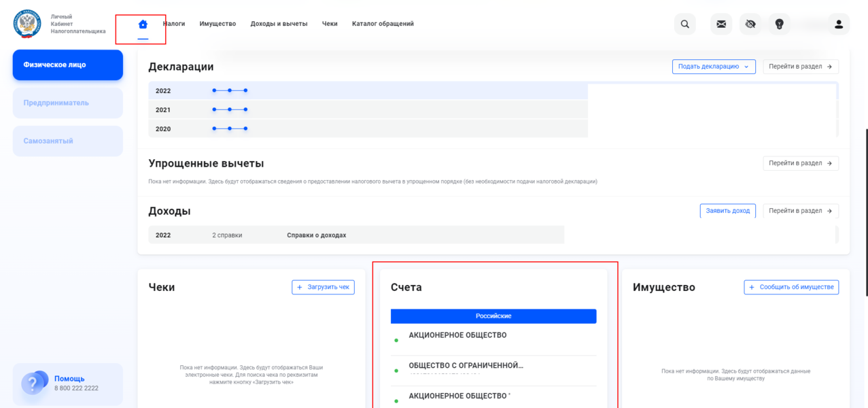
Task: Open user profile icon
Action: (x=838, y=24)
